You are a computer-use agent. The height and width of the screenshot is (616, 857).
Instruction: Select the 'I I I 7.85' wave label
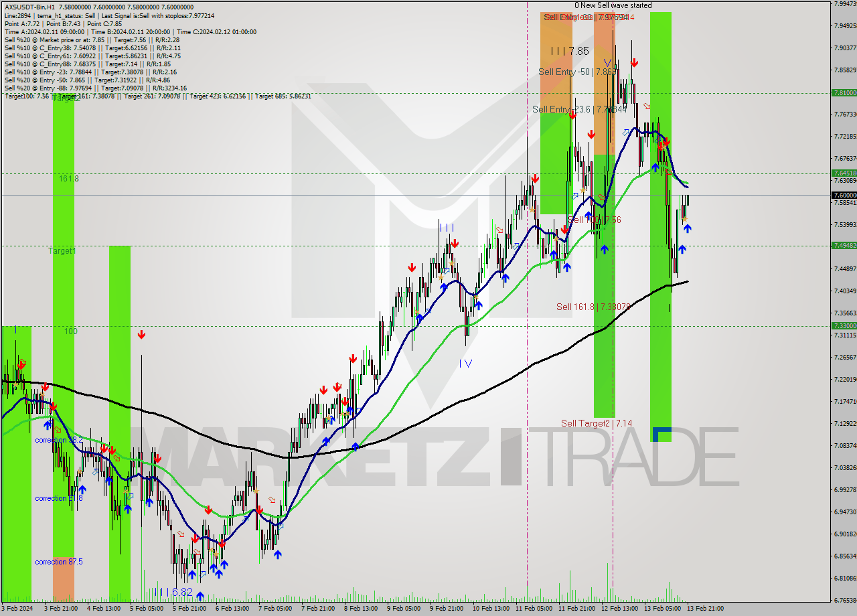[570, 51]
